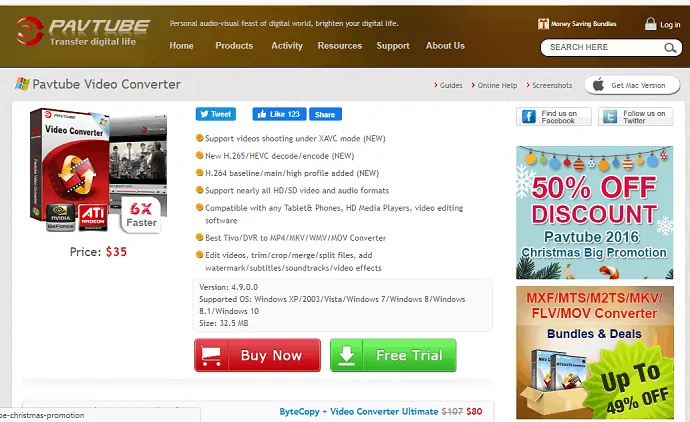Click the Log in lock icon
The height and width of the screenshot is (422, 690).
click(x=650, y=24)
